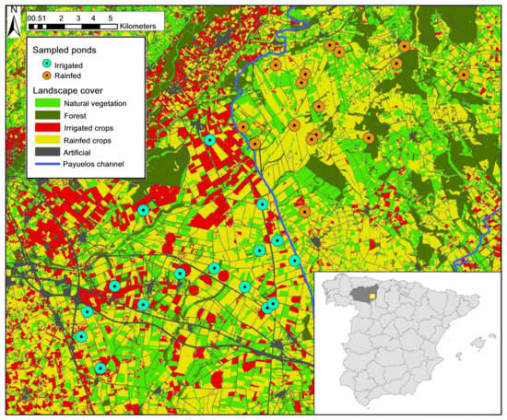Click the north arrow symbol

(14, 22)
